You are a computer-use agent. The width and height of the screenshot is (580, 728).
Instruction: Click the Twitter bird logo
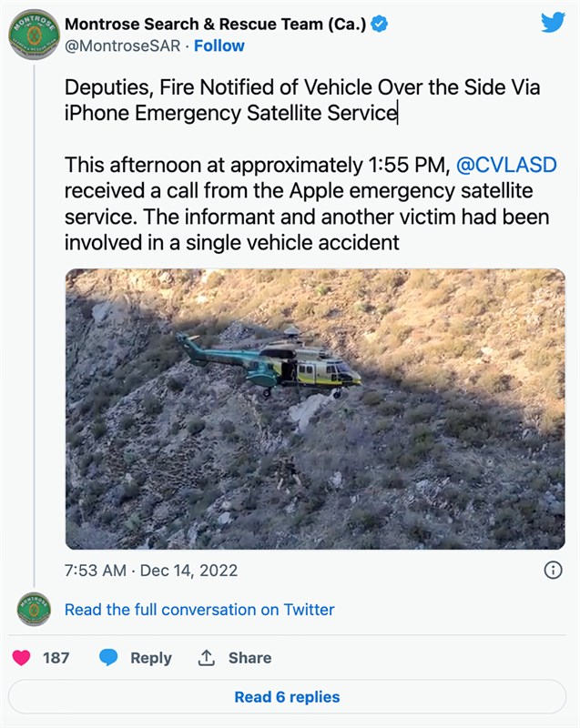553,23
